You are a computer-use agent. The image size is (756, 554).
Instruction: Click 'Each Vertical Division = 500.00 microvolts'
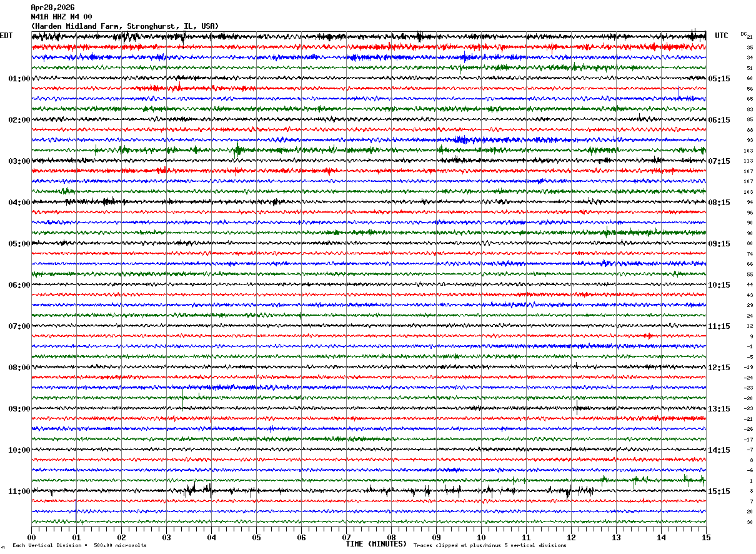click(79, 546)
